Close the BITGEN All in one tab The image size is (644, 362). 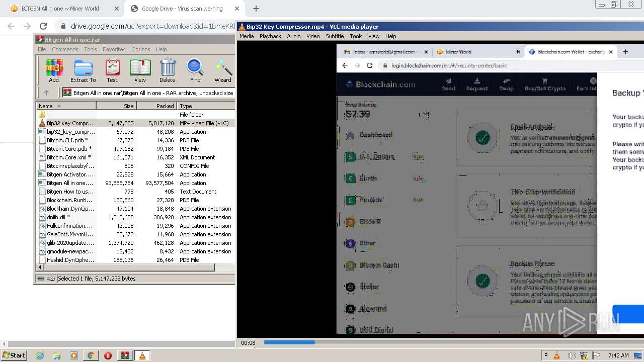tap(117, 9)
